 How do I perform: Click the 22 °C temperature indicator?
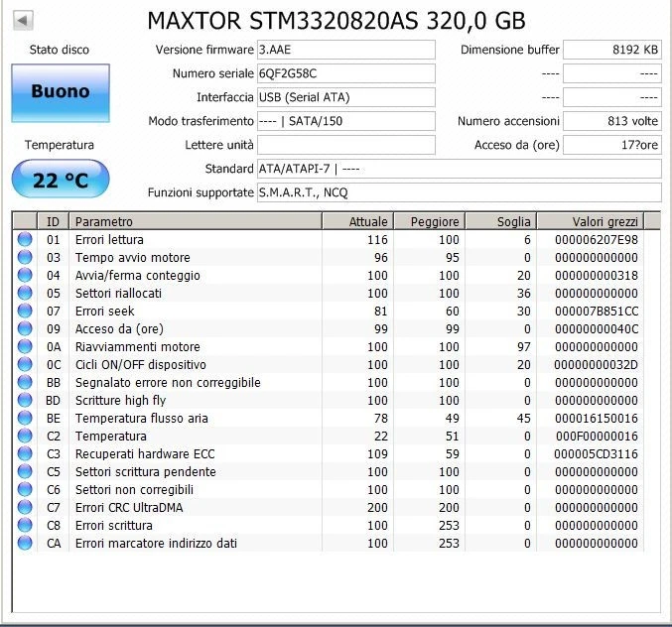pyautogui.click(x=61, y=179)
